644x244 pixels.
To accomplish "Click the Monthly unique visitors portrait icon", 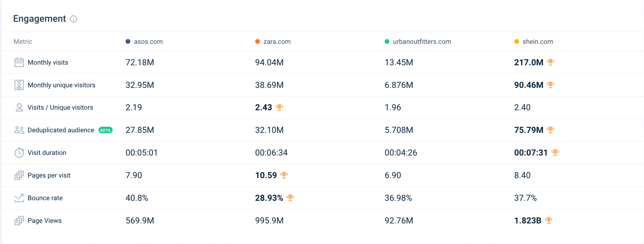I will coord(19,85).
